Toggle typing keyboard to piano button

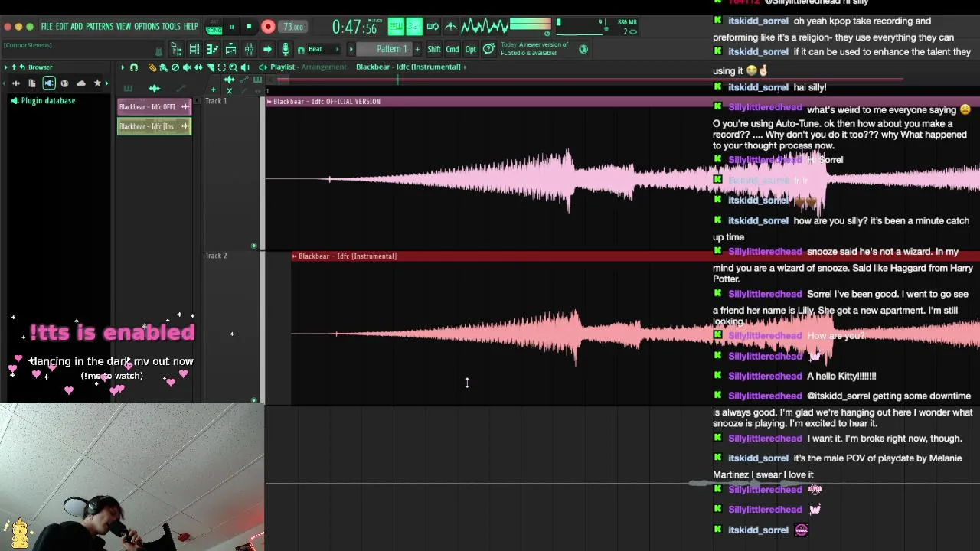pos(396,27)
